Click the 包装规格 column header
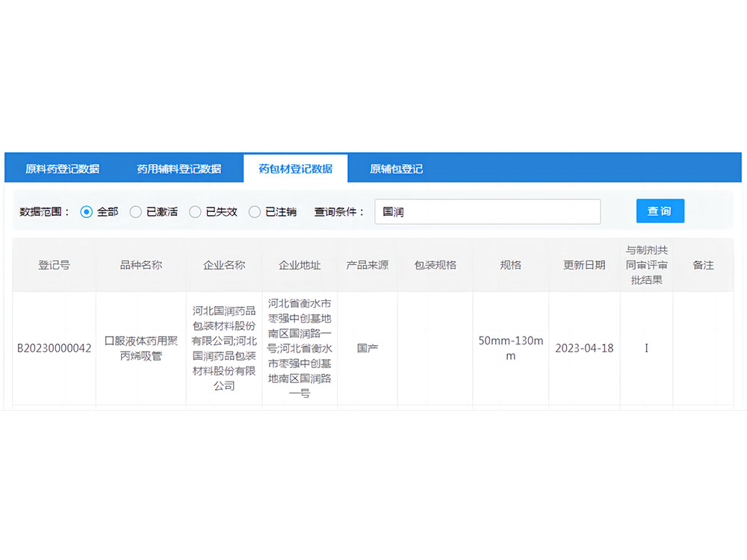Screen dimensions: 747x560 435,265
